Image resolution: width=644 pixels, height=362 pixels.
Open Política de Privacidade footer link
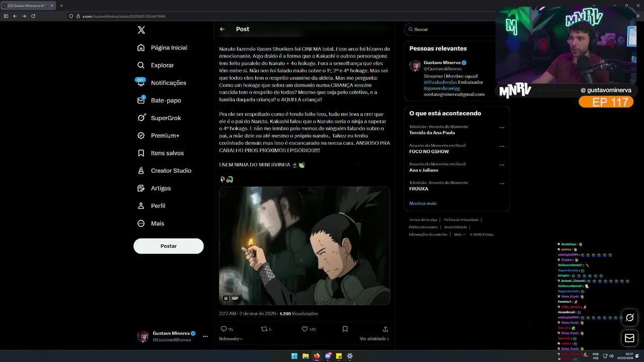[x=461, y=220]
